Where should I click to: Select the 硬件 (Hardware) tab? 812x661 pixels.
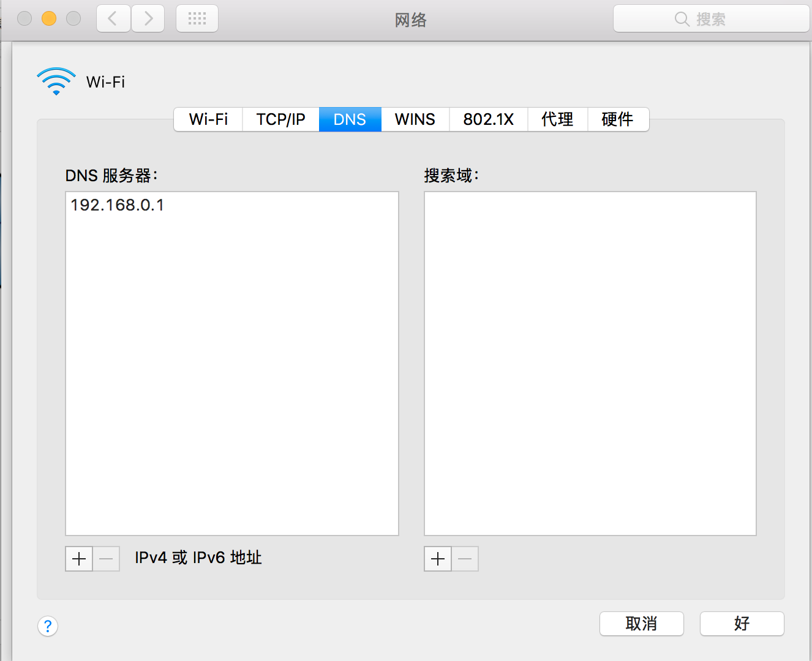(617, 119)
